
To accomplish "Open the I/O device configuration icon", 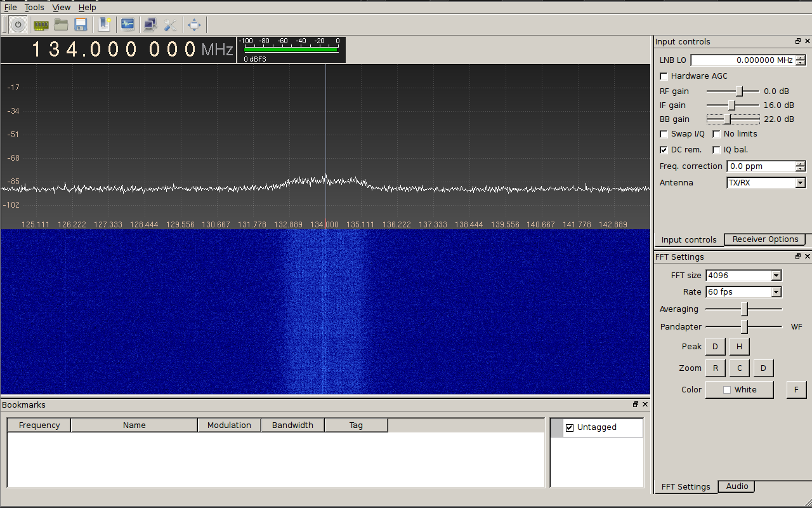I will 41,25.
